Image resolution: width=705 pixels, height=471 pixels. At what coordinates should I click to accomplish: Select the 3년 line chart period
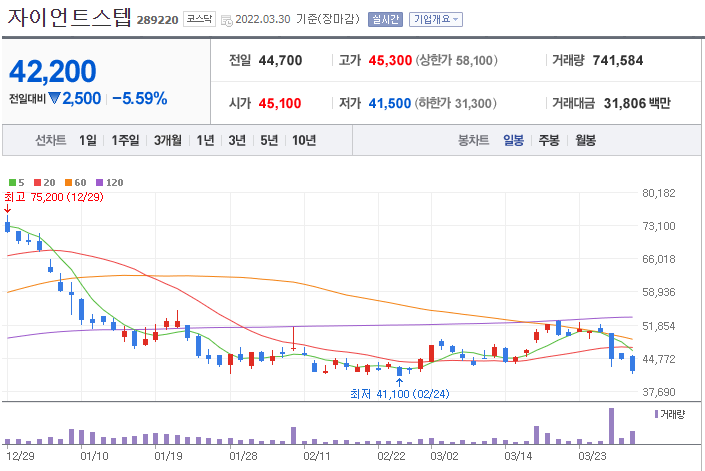point(237,140)
